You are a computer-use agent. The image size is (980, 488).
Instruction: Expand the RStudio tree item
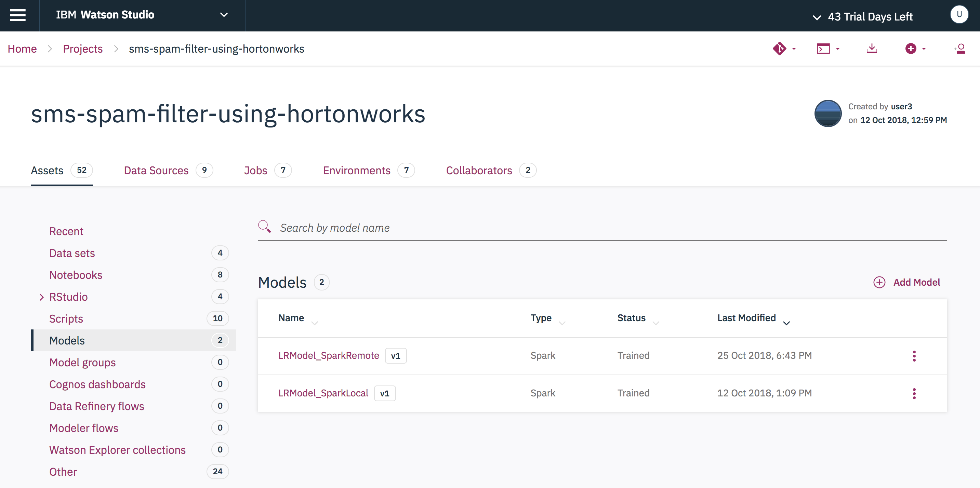[x=41, y=297]
